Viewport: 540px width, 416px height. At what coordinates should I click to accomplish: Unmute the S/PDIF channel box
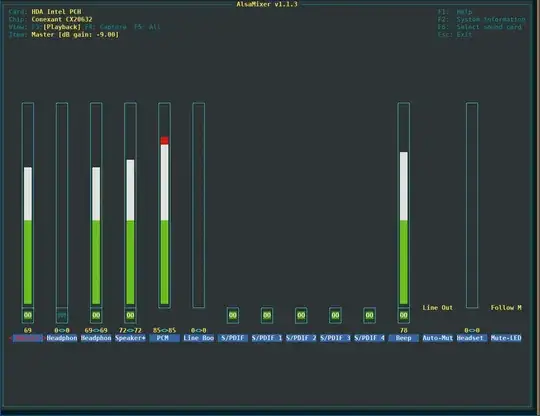click(x=233, y=315)
